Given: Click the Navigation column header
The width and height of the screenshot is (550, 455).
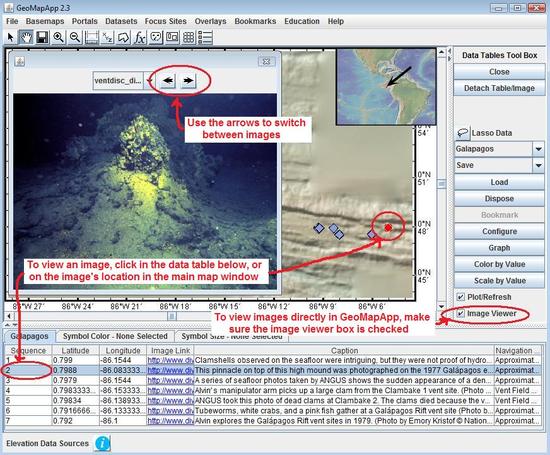Looking at the screenshot, I should tap(517, 350).
